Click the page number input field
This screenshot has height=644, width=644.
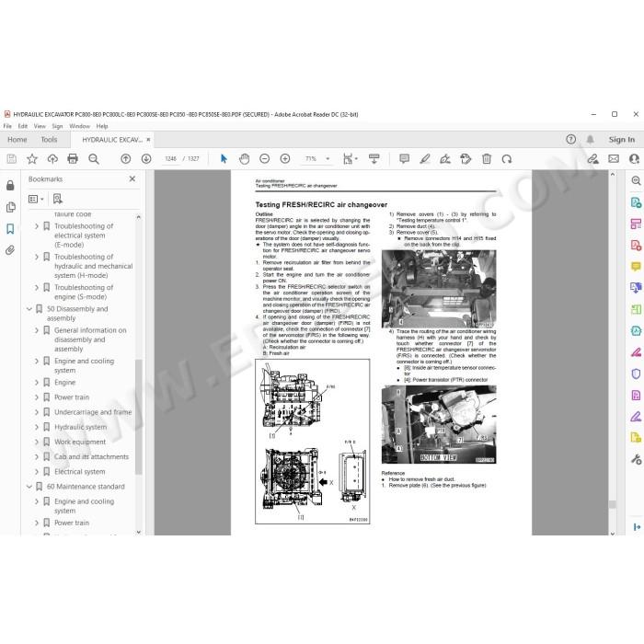170,158
